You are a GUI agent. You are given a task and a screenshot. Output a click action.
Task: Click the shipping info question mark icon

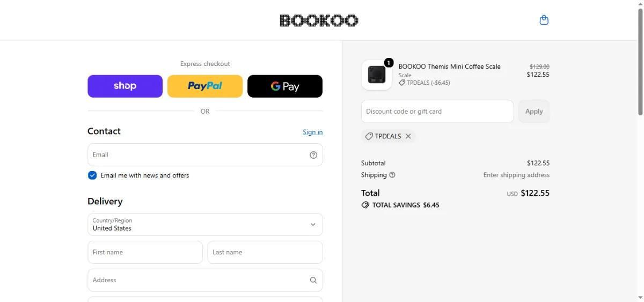(392, 175)
